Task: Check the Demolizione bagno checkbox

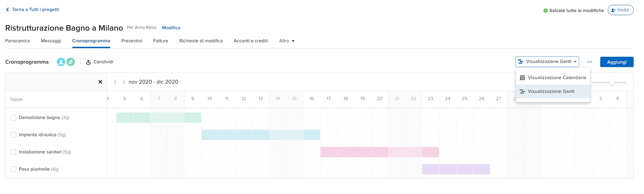Action: 13,118
